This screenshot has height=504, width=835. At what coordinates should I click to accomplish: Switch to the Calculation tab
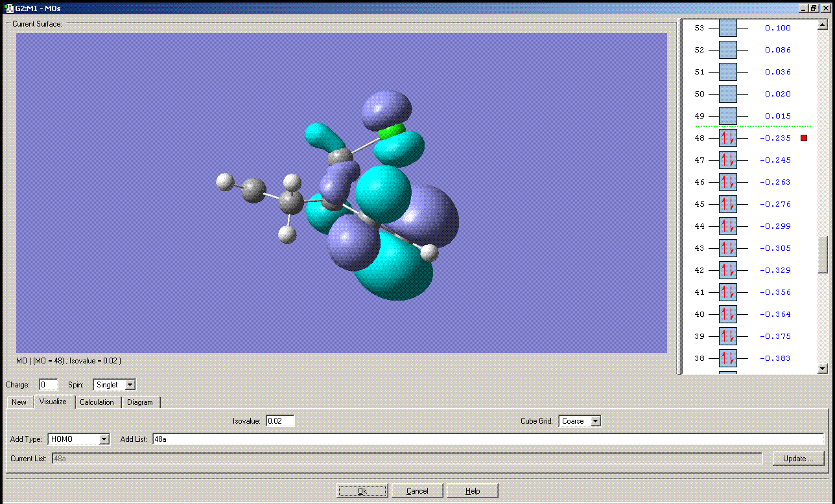coord(97,402)
